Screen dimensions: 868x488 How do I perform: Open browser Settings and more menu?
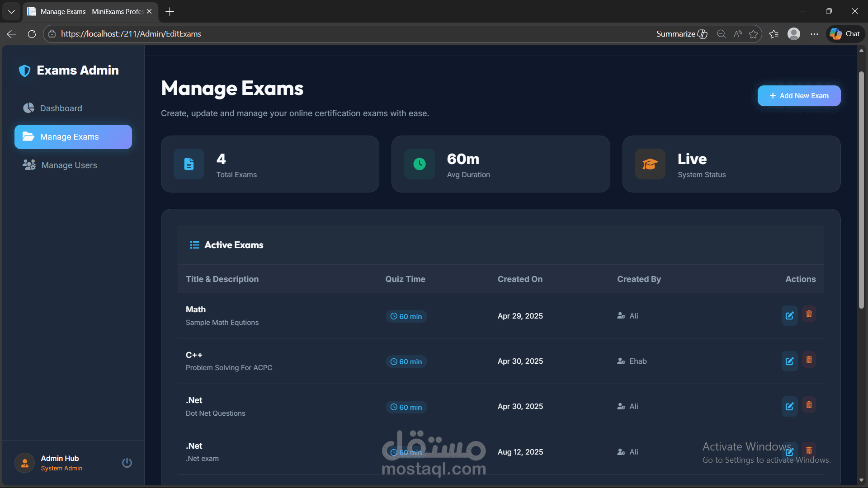814,34
